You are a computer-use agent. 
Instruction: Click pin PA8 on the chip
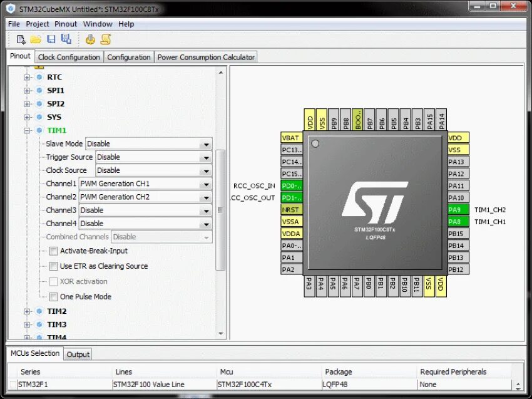click(x=458, y=221)
